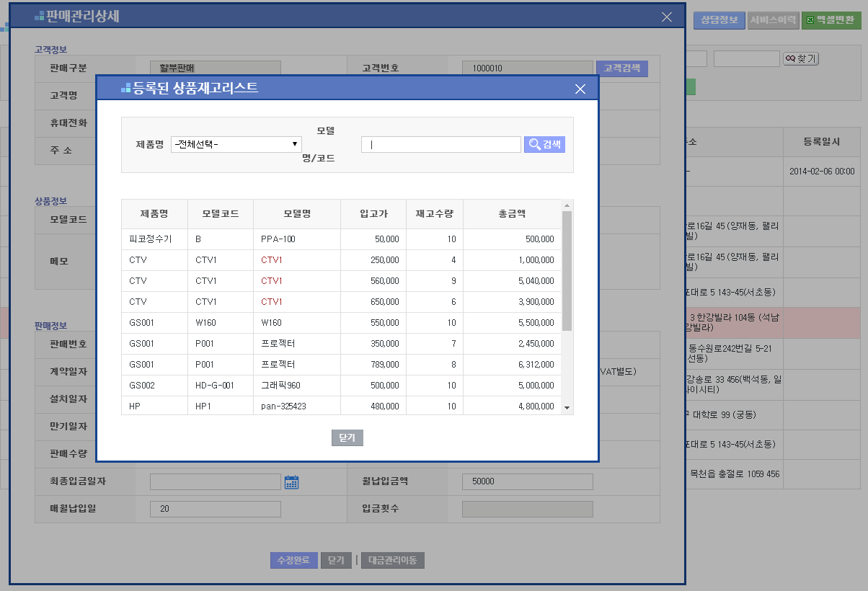The width and height of the screenshot is (868, 591).
Task: Close the 등록된 상품재고리스트 popup with X
Action: 580,89
